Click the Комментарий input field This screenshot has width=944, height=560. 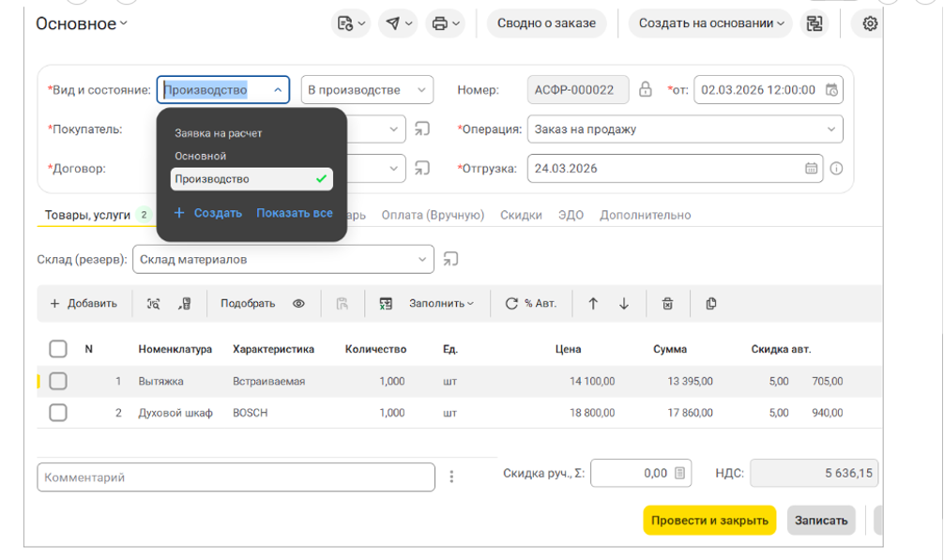[236, 477]
